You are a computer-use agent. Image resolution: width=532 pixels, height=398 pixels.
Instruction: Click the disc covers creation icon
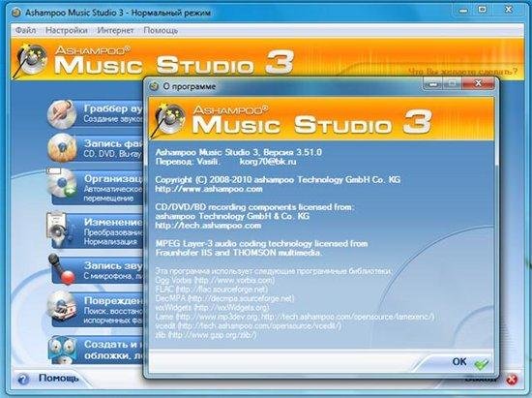pyautogui.click(x=63, y=350)
